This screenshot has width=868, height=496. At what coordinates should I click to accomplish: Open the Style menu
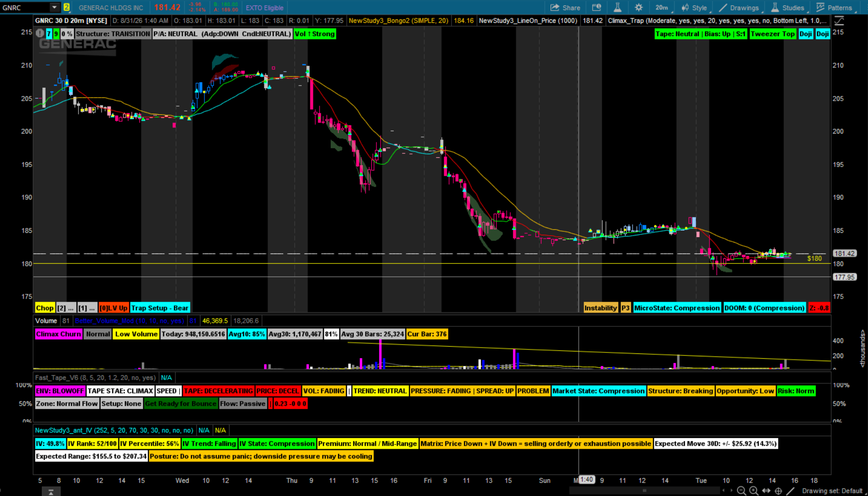click(695, 8)
